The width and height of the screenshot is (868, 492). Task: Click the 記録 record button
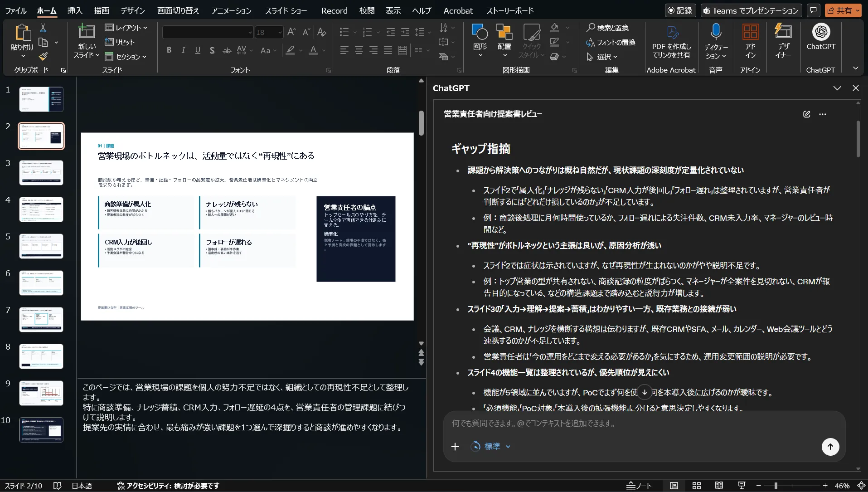680,10
